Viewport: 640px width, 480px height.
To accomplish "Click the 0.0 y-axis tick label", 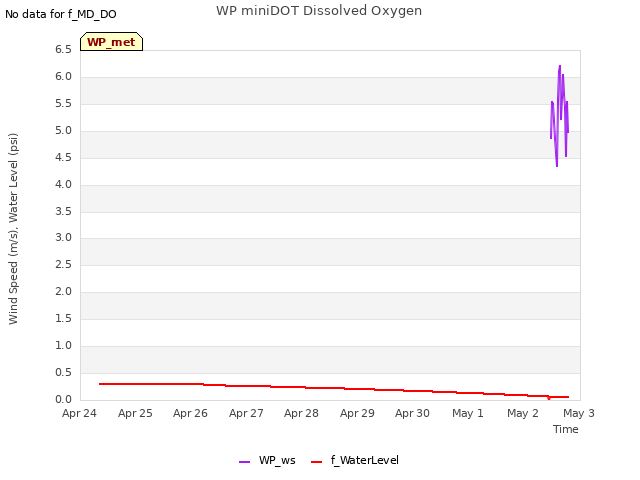I will tap(64, 400).
